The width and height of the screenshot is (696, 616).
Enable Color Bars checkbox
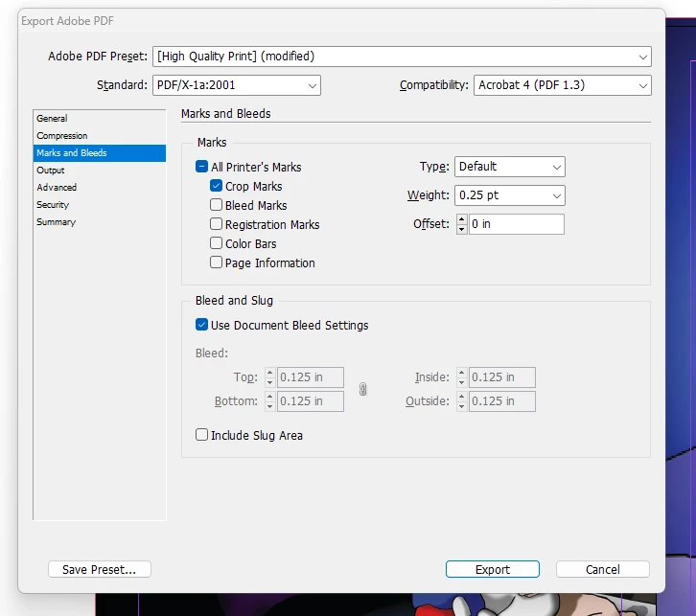(x=216, y=243)
